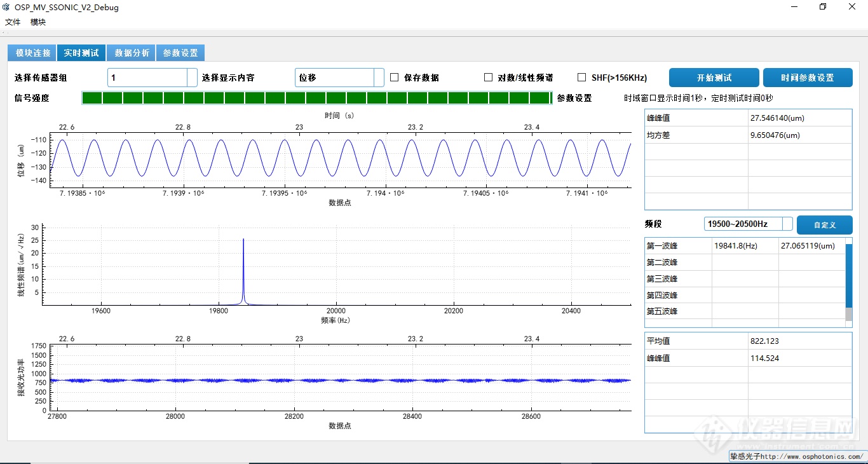This screenshot has width=868, height=464.
Task: Enable the SHF(>156KHz) checkbox
Action: tap(582, 78)
